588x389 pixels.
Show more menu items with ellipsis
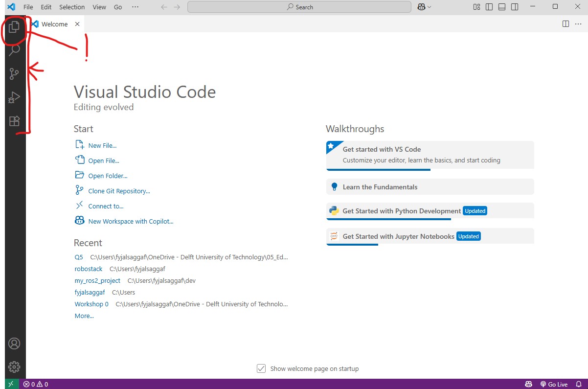click(136, 7)
